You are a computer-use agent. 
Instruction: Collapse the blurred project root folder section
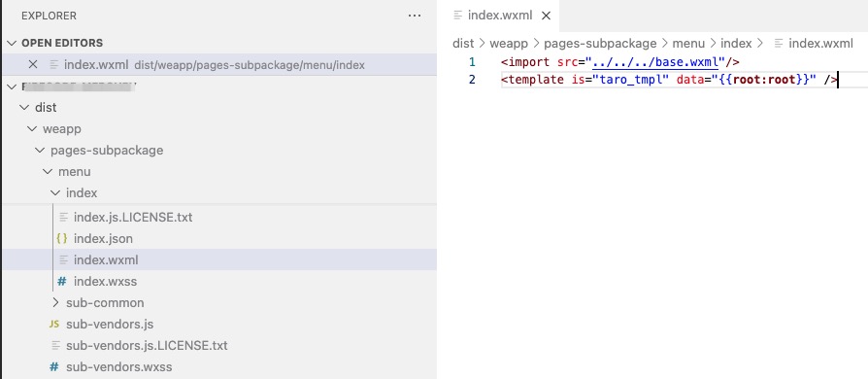[12, 86]
